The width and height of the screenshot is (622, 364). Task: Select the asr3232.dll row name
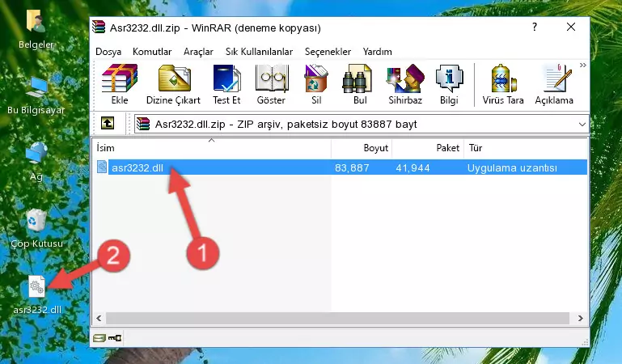pos(138,167)
